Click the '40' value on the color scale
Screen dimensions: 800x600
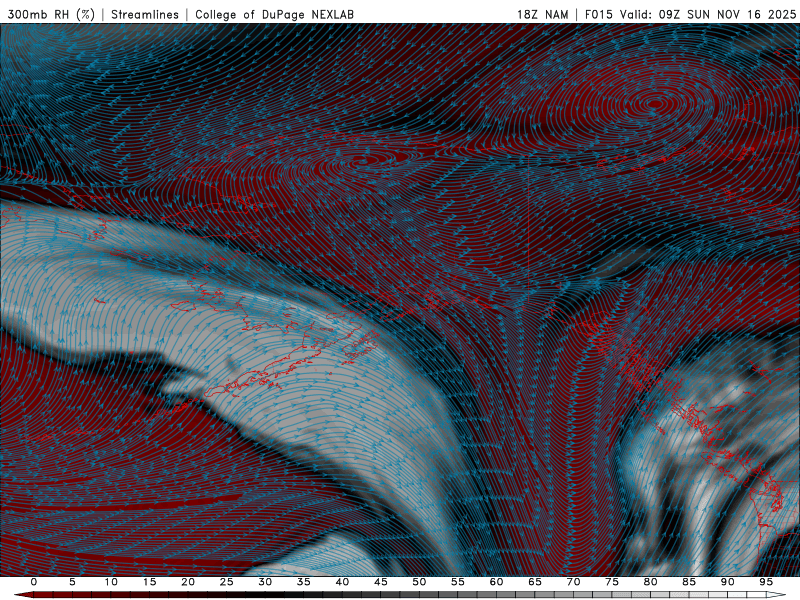coord(342,582)
